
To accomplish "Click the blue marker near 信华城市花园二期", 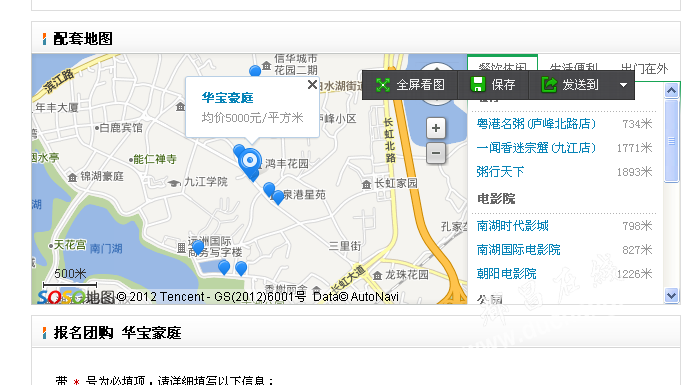I will (255, 71).
